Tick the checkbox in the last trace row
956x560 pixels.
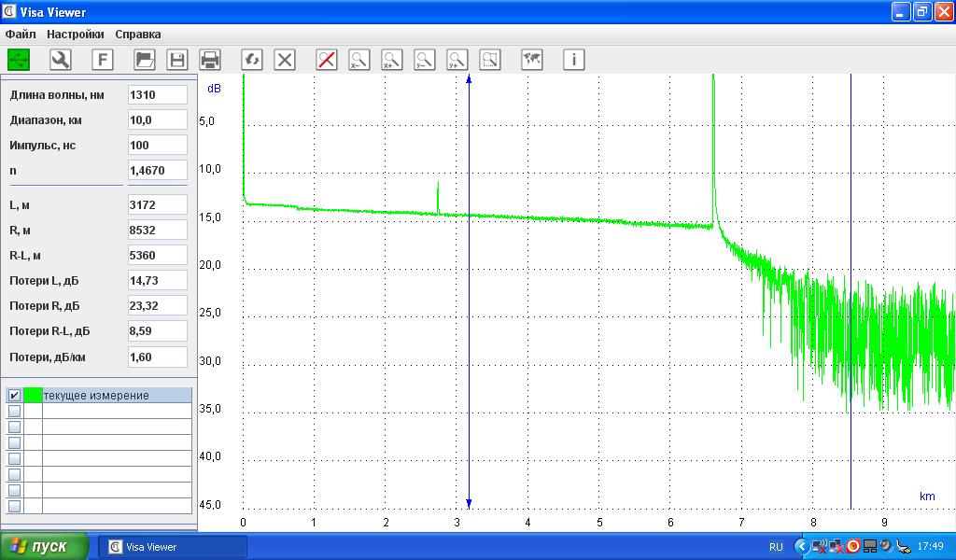coord(14,506)
